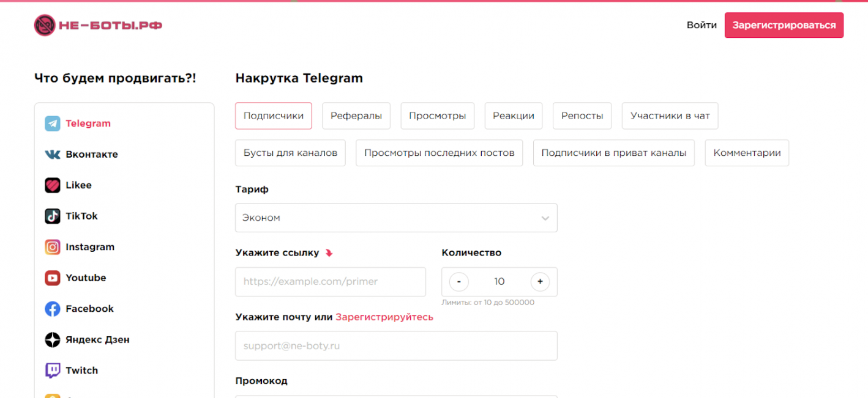Click the Facebook f icon

point(53,309)
